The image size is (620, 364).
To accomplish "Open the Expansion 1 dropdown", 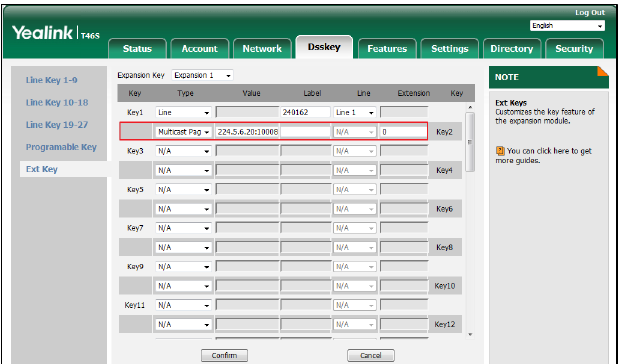I will [202, 75].
